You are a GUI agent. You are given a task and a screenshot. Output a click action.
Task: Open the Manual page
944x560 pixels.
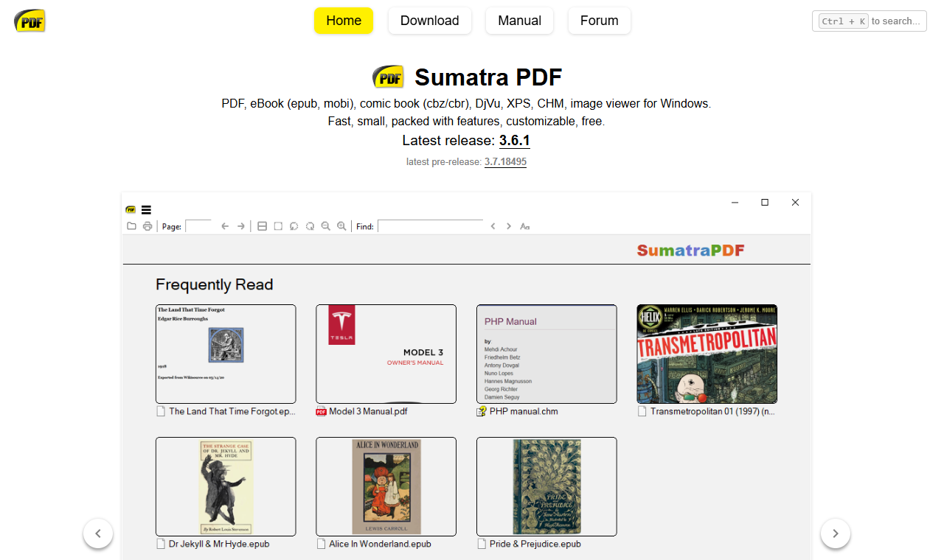pyautogui.click(x=520, y=21)
